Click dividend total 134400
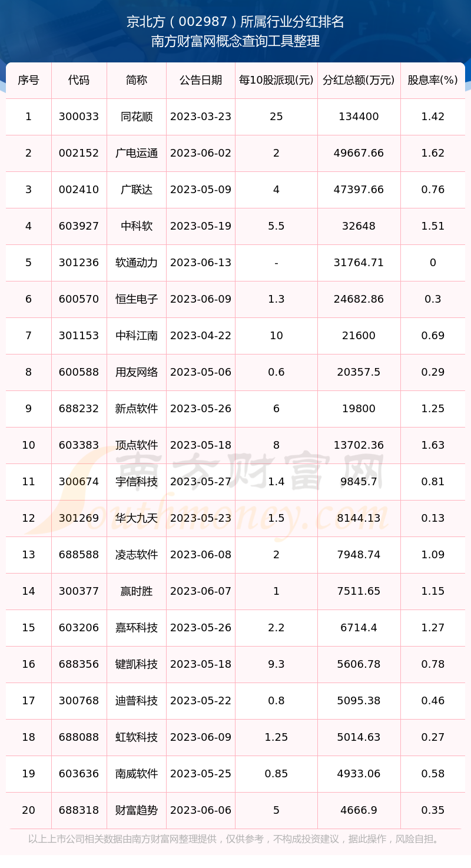 (359, 117)
